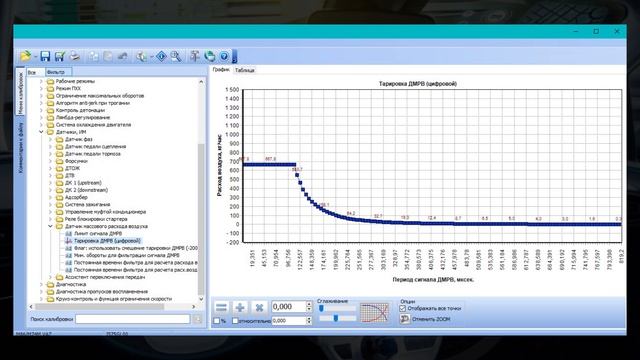Select Мин. обороты для фильтрации сигнала ДМРВ

127,255
